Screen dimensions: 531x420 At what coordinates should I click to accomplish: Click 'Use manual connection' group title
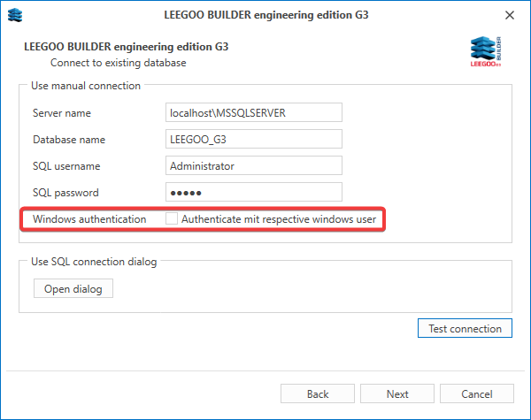coord(86,86)
